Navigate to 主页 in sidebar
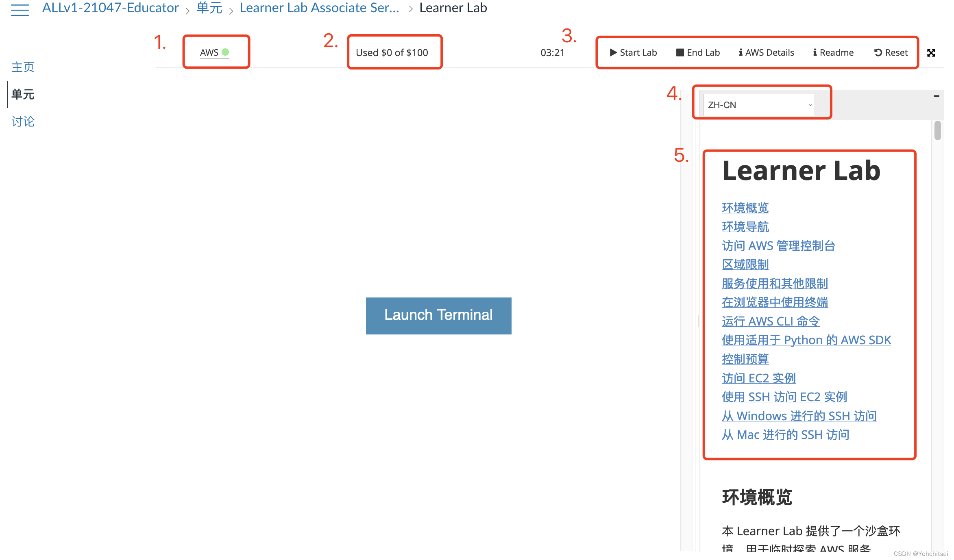 [x=23, y=67]
